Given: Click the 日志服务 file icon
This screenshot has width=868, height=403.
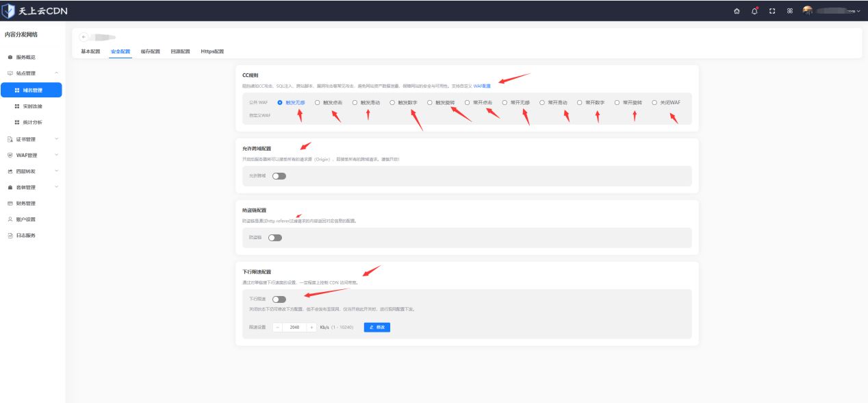Looking at the screenshot, I should (10, 235).
